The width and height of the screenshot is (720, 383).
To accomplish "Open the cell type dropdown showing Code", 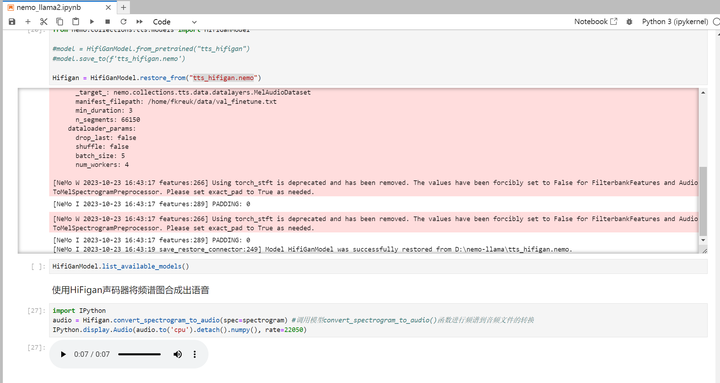I will [174, 22].
